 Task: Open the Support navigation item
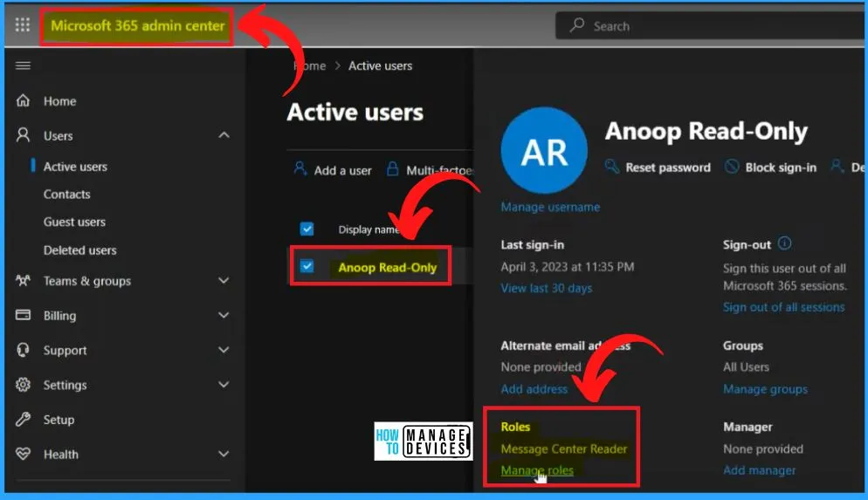(65, 350)
